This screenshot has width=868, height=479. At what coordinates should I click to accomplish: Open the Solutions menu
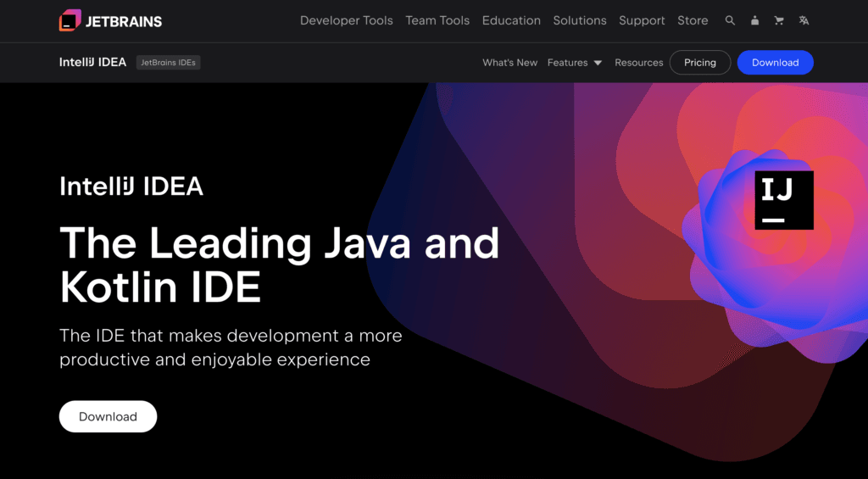(580, 20)
